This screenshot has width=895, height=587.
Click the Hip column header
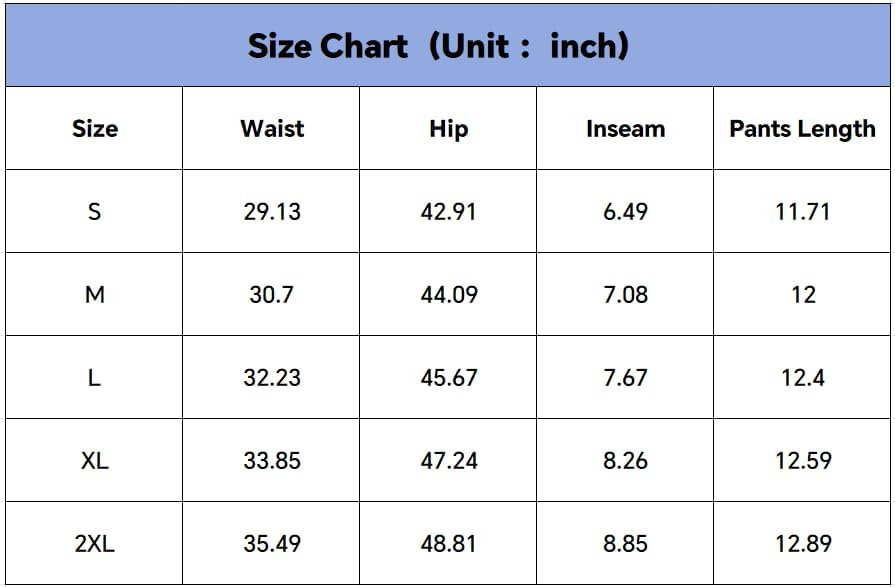click(449, 129)
